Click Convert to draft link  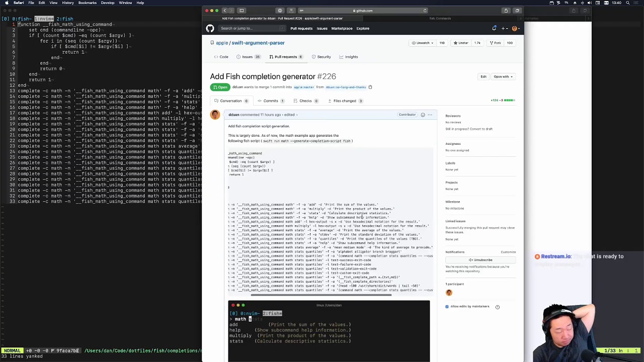click(x=482, y=129)
